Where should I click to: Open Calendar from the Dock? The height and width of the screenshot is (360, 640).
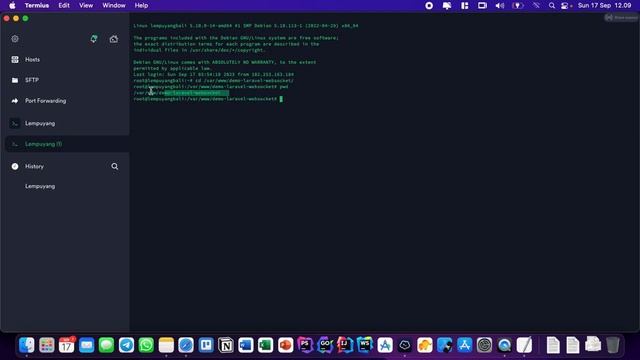click(x=67, y=345)
